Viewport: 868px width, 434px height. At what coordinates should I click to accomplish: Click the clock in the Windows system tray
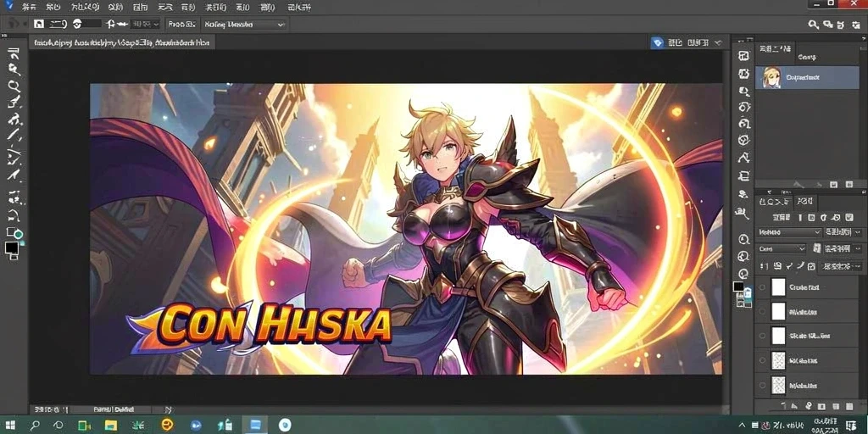pyautogui.click(x=826, y=426)
